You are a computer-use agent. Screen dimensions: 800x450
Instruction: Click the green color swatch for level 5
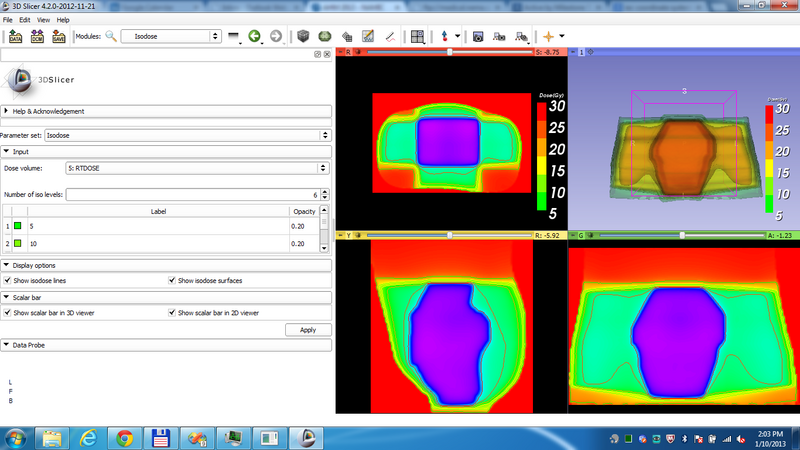pos(18,227)
